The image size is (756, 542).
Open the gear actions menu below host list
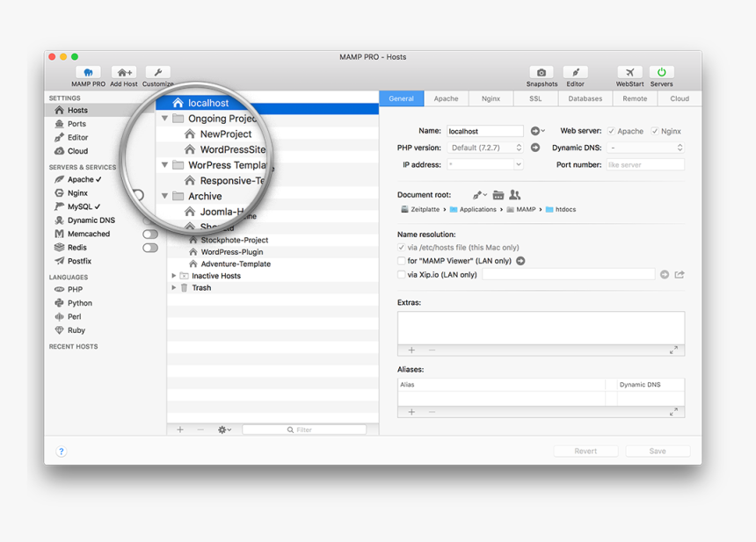[x=224, y=430]
